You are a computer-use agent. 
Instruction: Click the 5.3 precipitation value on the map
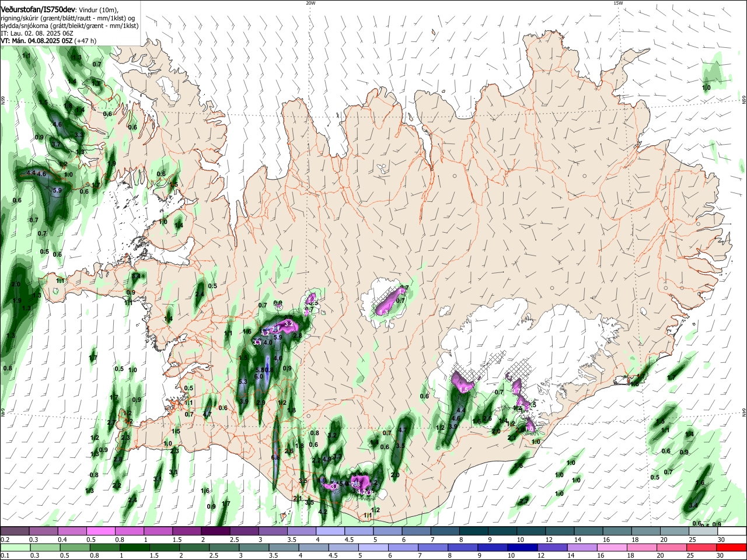pos(243,381)
